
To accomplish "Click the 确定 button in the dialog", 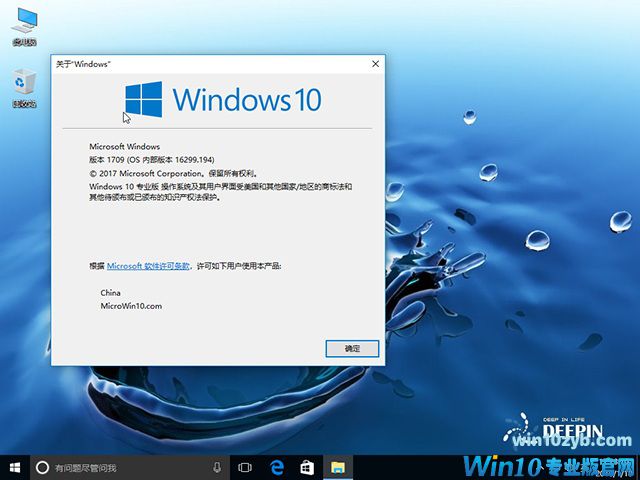I will pyautogui.click(x=352, y=349).
